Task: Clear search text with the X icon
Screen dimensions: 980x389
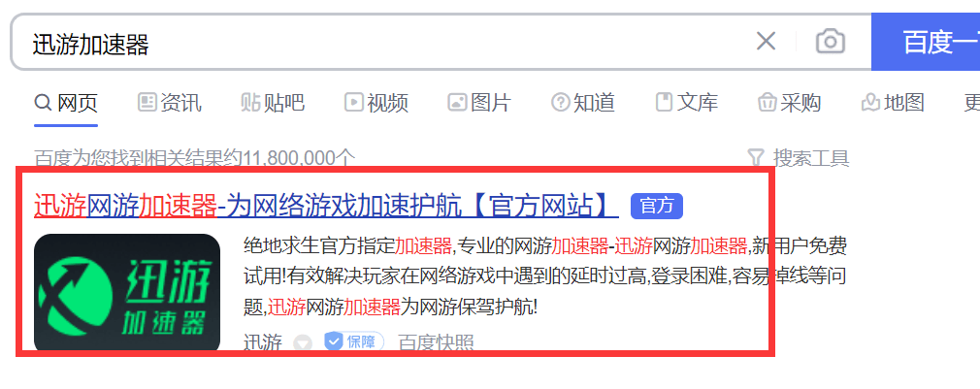Action: point(766,42)
